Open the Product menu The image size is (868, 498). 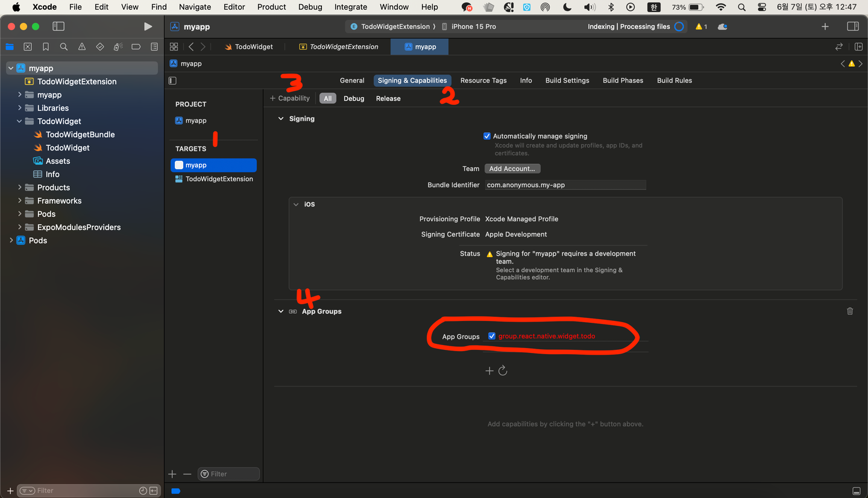point(271,7)
